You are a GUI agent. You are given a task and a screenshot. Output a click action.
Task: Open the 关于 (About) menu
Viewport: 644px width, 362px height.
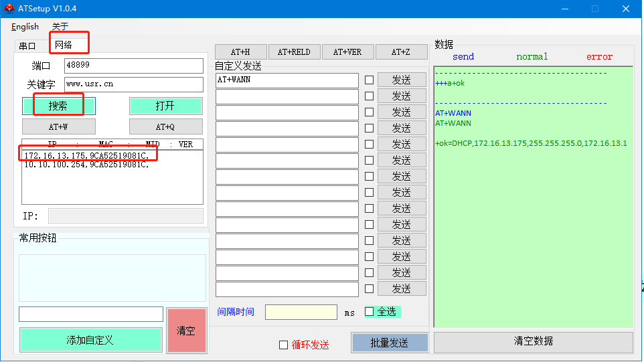click(x=60, y=27)
